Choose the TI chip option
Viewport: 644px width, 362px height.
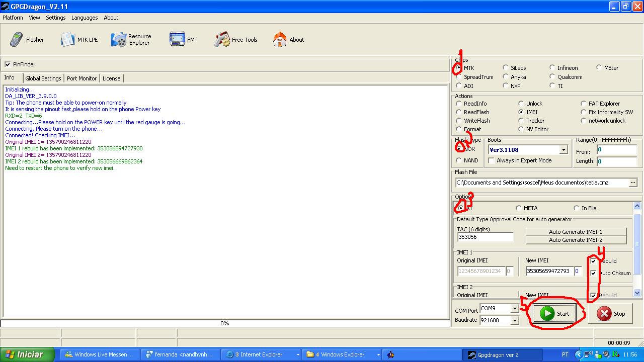(x=552, y=86)
